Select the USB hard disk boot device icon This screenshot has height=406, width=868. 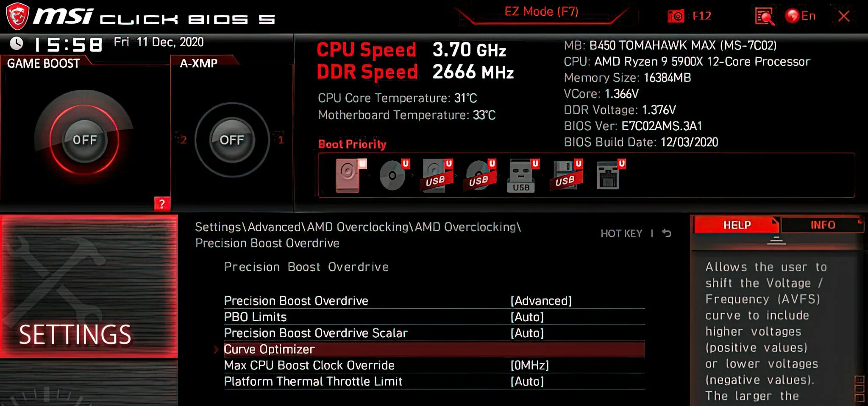coord(438,175)
